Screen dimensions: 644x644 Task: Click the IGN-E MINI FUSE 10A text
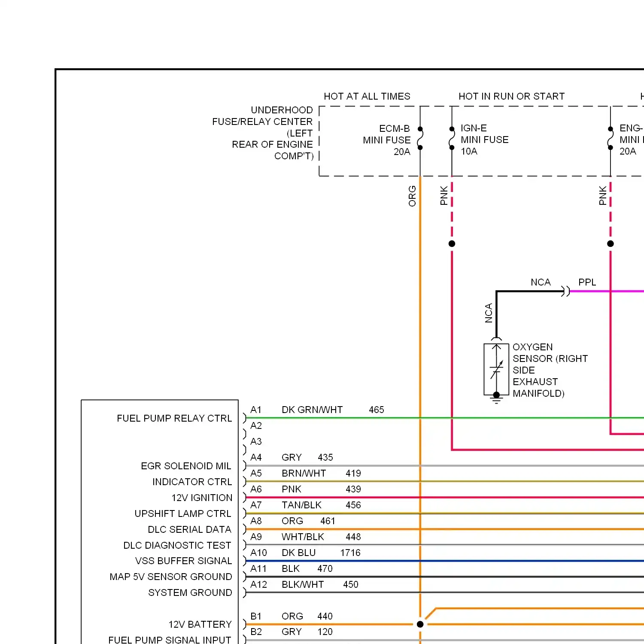pyautogui.click(x=484, y=140)
